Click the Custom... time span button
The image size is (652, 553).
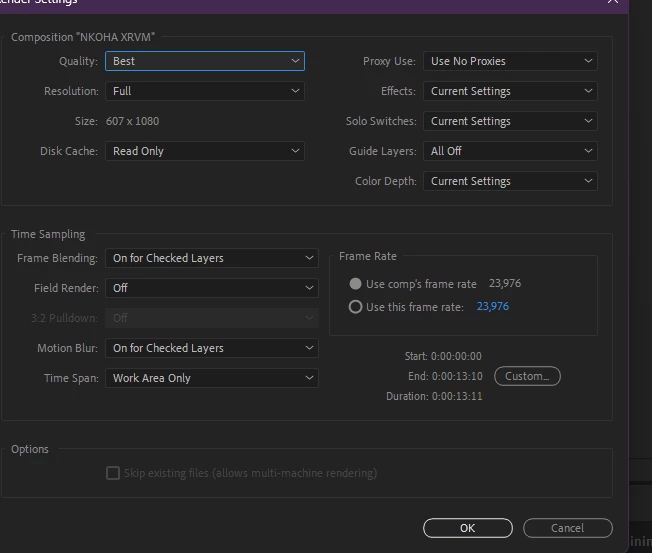[x=527, y=376]
